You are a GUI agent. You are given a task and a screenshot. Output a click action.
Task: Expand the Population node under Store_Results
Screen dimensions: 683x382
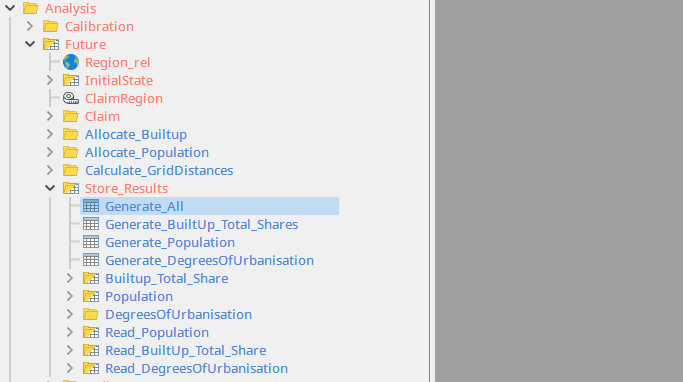pyautogui.click(x=70, y=296)
